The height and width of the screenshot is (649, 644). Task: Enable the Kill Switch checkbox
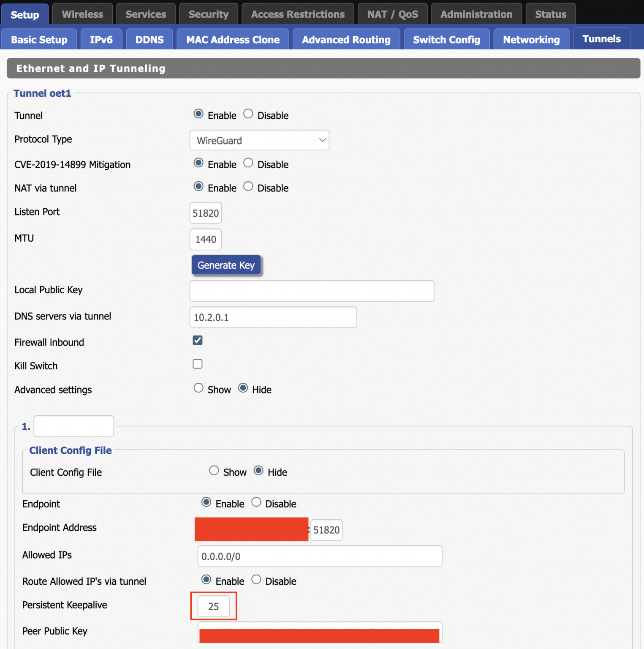point(198,364)
